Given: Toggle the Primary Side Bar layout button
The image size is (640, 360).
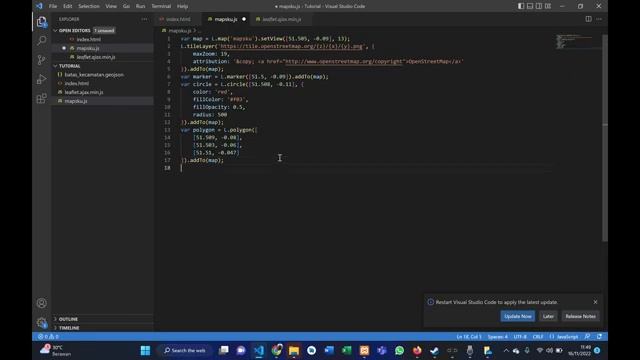Looking at the screenshot, I should (x=521, y=6).
